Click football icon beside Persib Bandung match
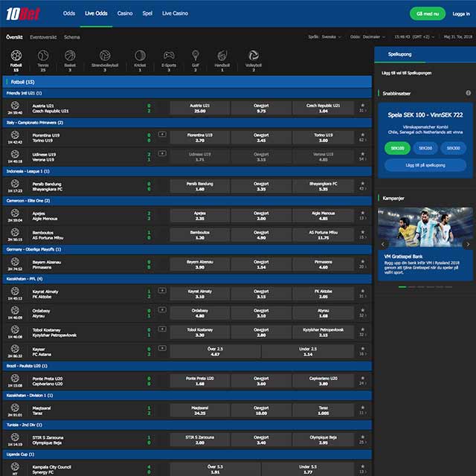Viewport: 476px width, 476px height. click(x=15, y=184)
